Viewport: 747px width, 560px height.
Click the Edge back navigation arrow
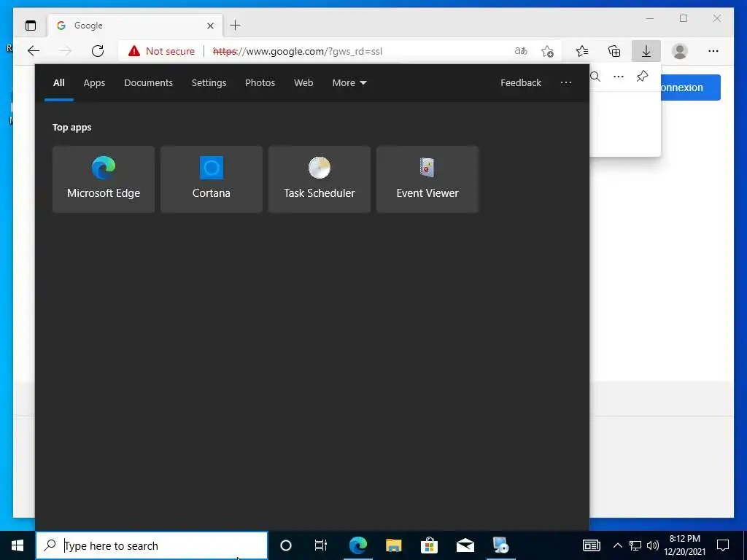click(x=34, y=51)
